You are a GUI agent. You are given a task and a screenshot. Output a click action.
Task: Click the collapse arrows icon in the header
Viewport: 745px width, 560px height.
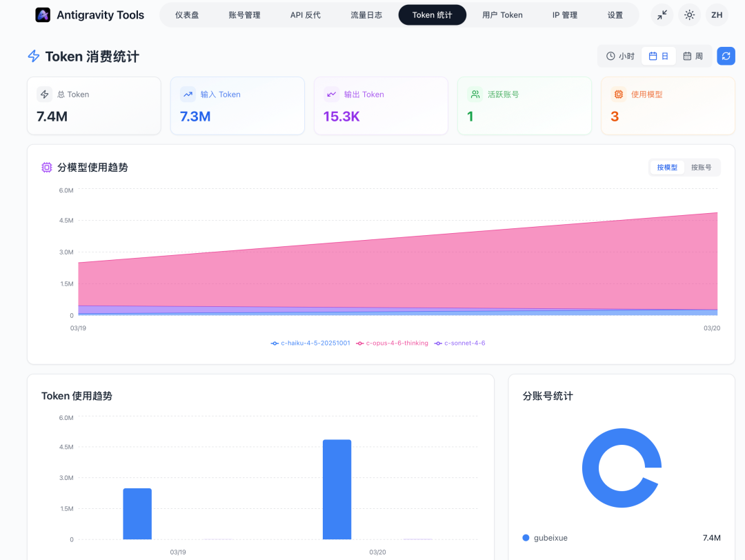click(x=662, y=14)
